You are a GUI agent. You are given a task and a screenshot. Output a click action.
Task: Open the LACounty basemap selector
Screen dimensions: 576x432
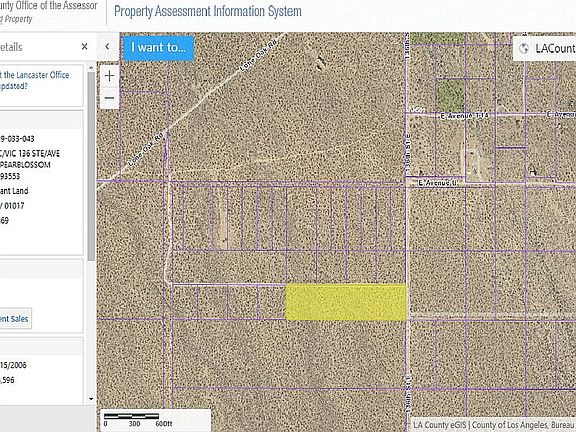point(545,48)
